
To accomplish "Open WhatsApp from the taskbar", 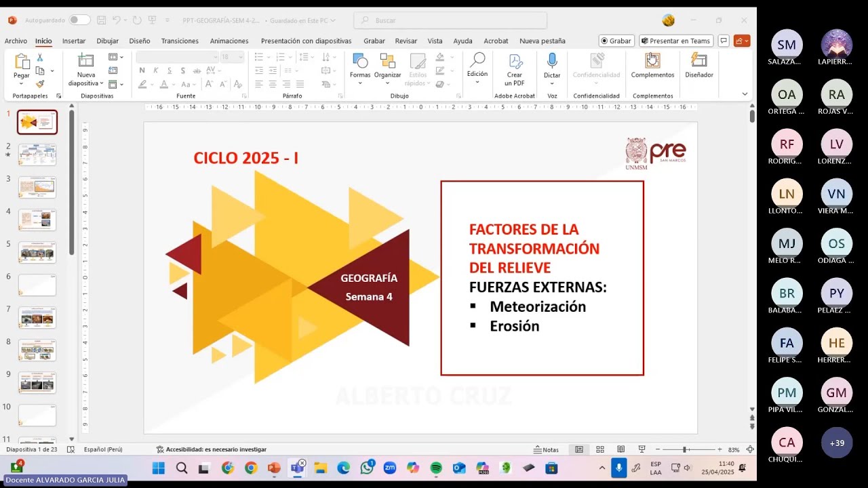I will pyautogui.click(x=367, y=468).
